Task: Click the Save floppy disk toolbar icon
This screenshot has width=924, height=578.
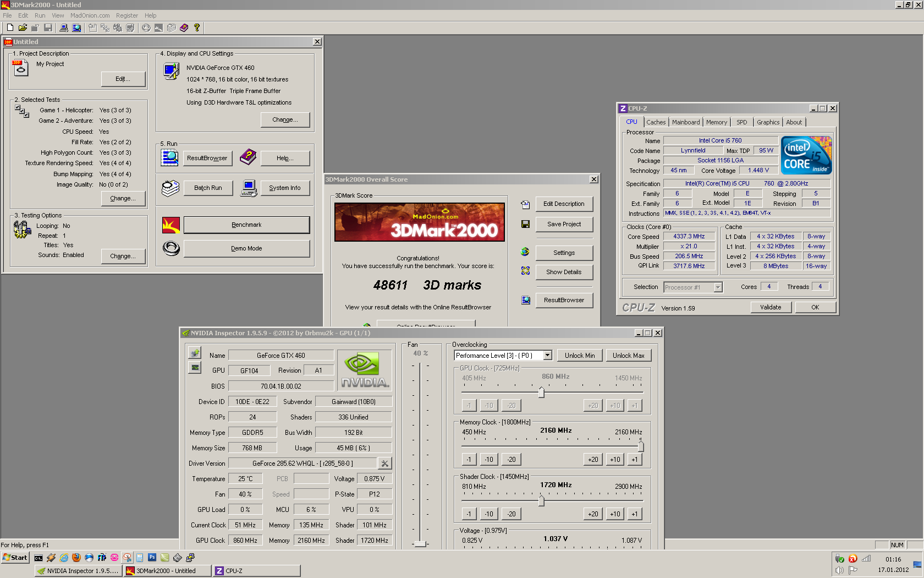Action: tap(48, 28)
